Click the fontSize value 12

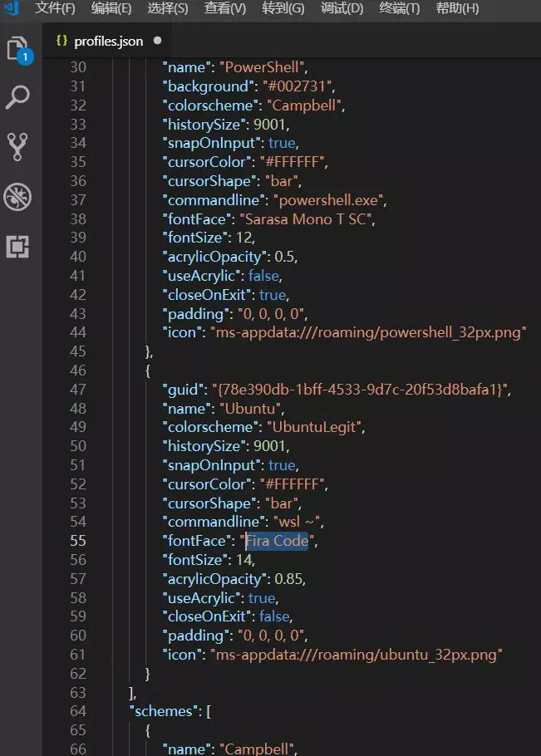tap(244, 238)
